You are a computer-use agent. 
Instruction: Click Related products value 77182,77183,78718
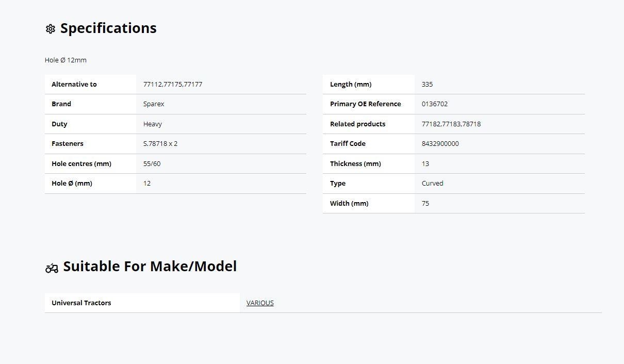tap(451, 124)
